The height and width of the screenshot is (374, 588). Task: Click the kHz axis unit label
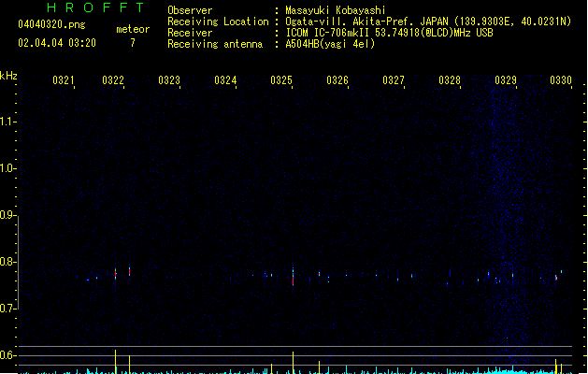8,76
